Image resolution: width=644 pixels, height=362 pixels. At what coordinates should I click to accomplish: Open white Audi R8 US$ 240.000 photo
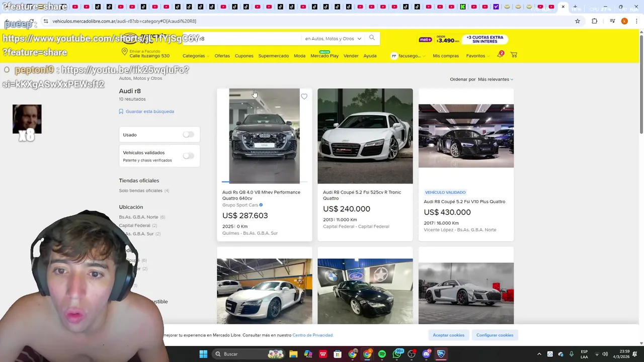pyautogui.click(x=365, y=136)
